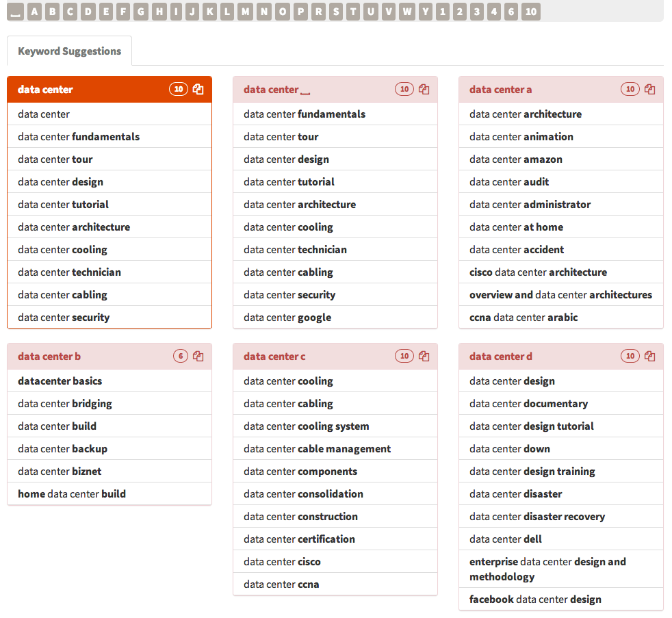Select the 'data center d' card header

click(561, 356)
